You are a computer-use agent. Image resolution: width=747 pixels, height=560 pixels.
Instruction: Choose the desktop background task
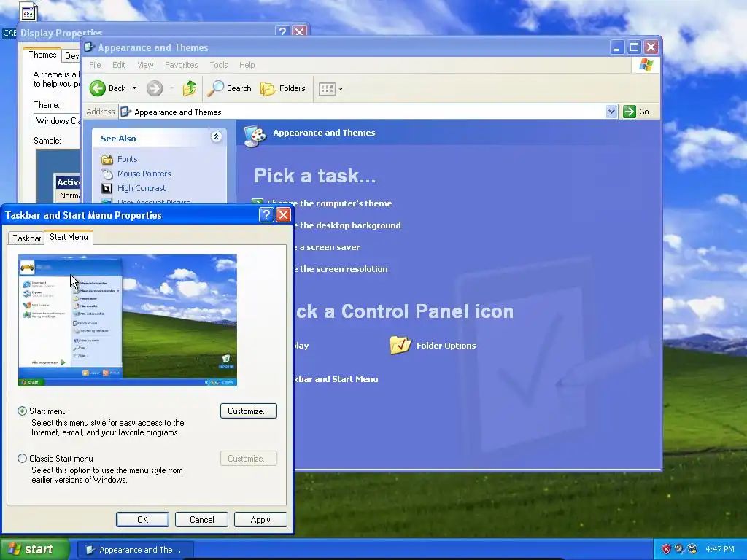pyautogui.click(x=348, y=225)
